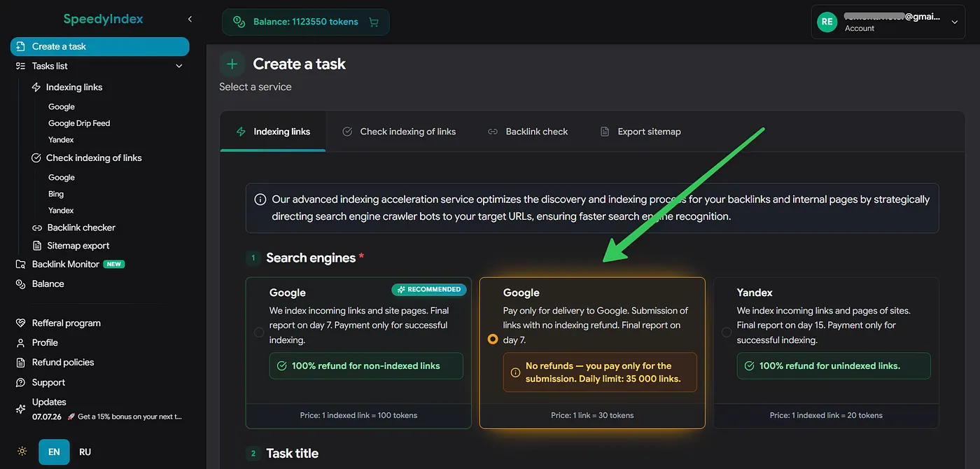980x469 pixels.
Task: Click check icon in Yandex refund notice
Action: (750, 365)
